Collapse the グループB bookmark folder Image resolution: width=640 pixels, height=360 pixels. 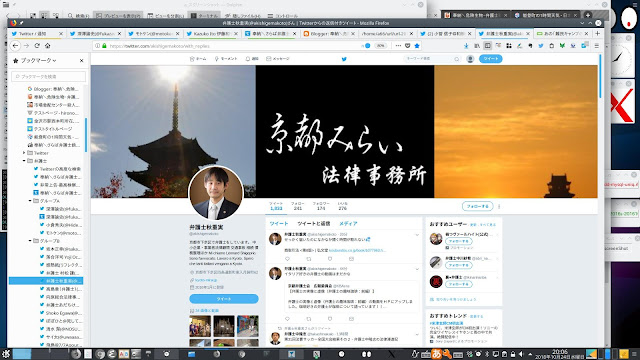click(x=30, y=241)
